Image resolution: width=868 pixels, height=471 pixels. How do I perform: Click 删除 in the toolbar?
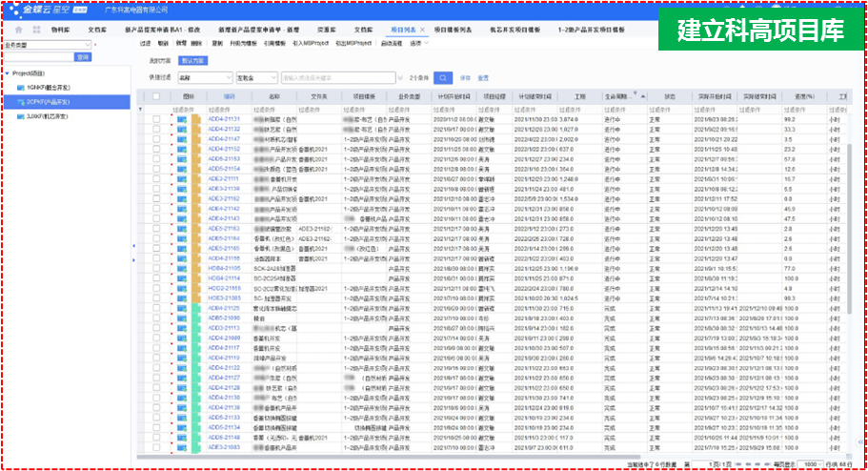pyautogui.click(x=196, y=43)
